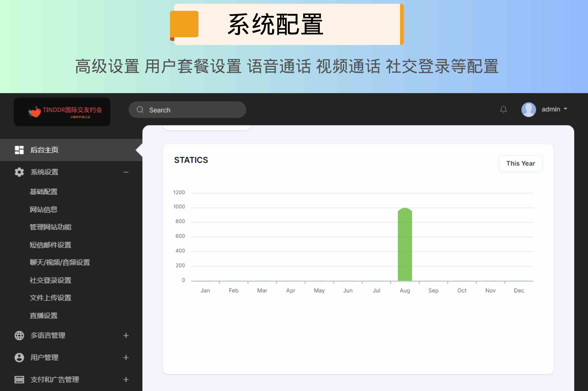Click the TINDDR logo
The image size is (588, 391).
pos(62,112)
